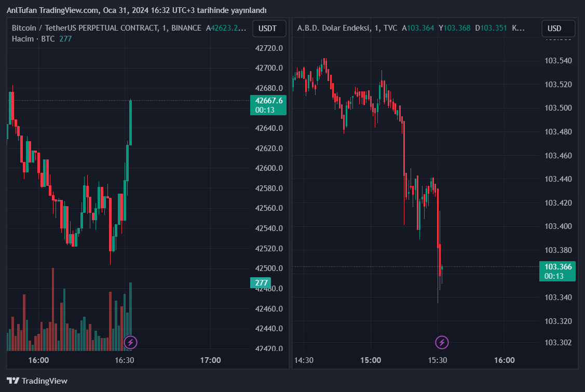Open the USDT currency selector

click(x=268, y=29)
